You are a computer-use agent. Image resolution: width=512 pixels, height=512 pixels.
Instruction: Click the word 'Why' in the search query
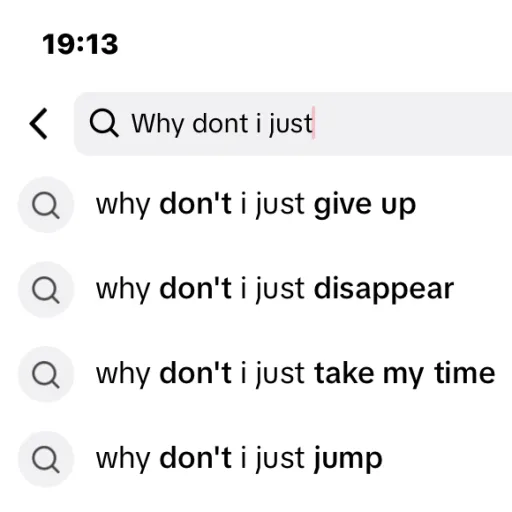tap(158, 124)
